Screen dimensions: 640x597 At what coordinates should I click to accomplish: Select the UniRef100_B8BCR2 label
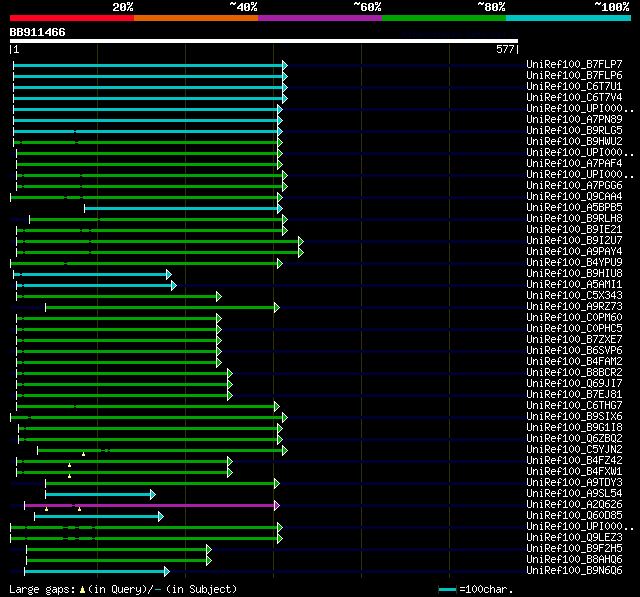coord(574,373)
